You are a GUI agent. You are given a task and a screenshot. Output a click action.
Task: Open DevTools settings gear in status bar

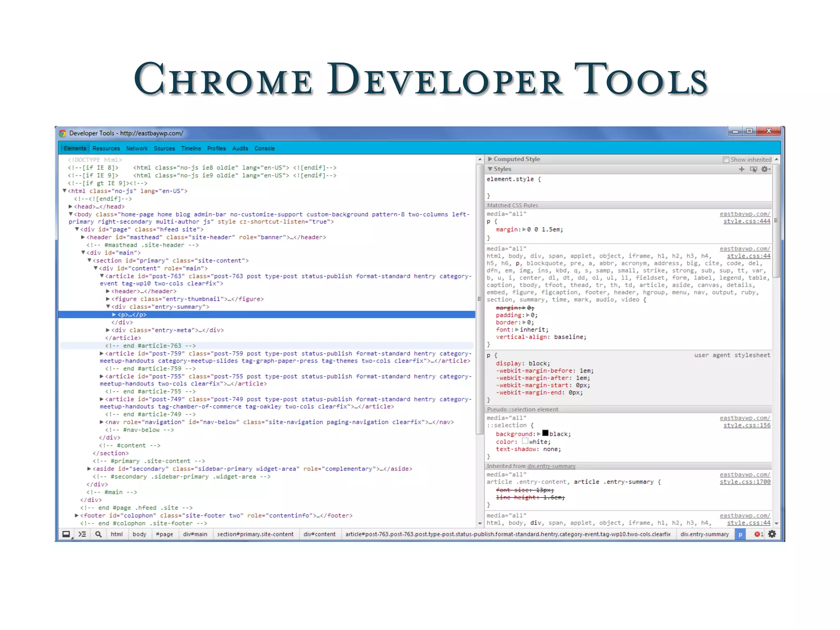772,534
